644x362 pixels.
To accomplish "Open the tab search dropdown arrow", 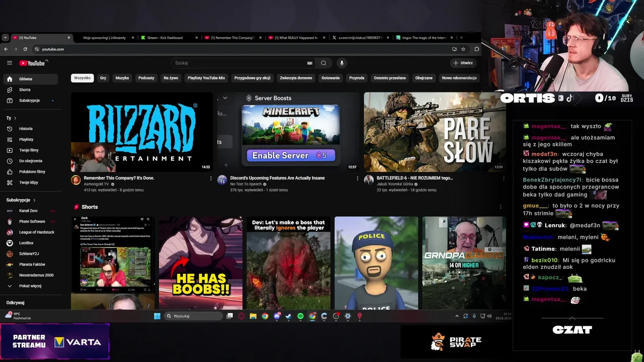I will tap(5, 38).
